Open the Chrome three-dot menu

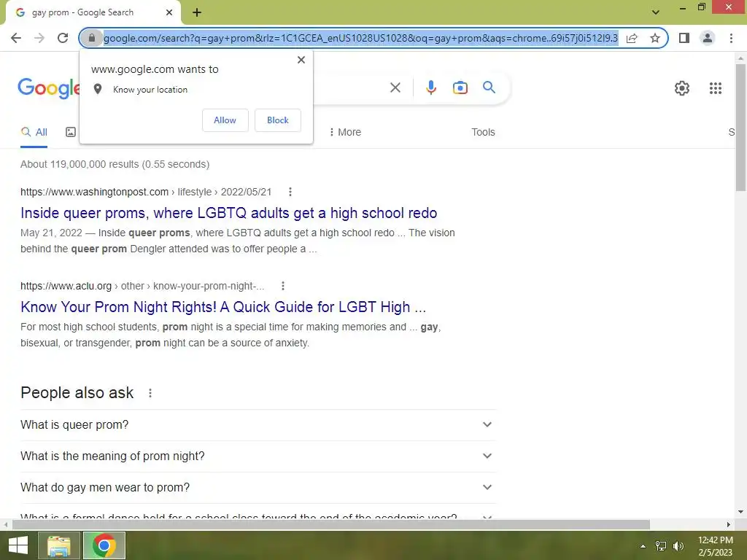pos(731,38)
